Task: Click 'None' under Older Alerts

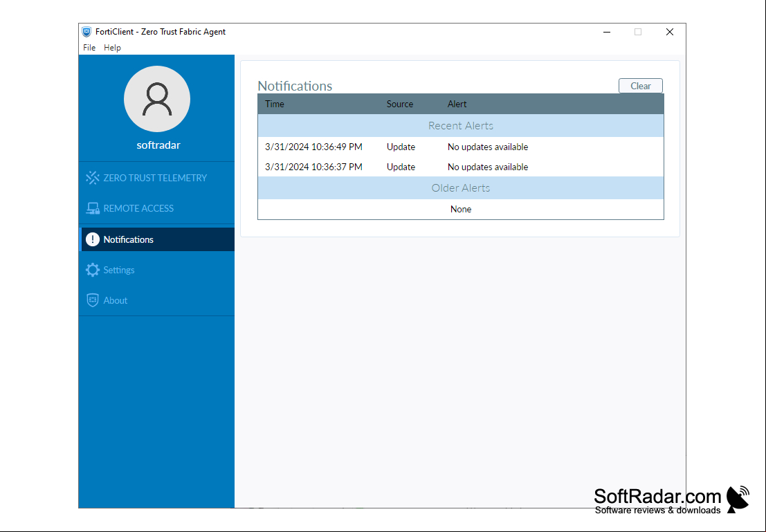Action: [x=461, y=209]
